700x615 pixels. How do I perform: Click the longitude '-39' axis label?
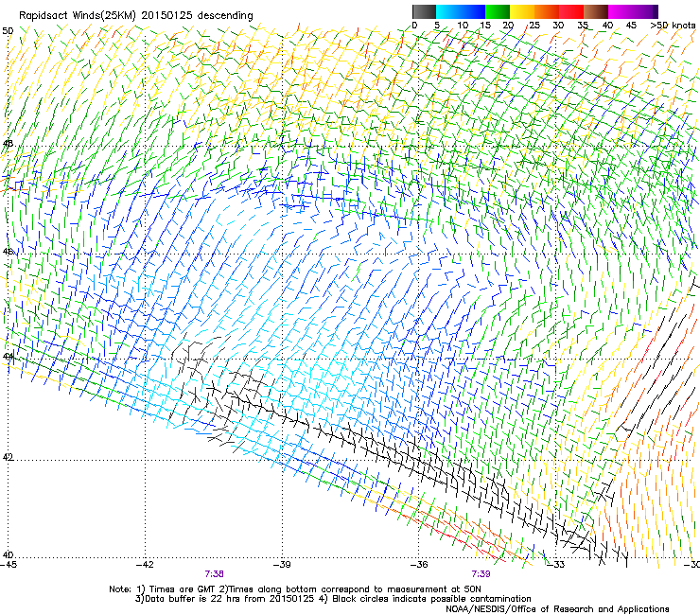[x=283, y=565]
